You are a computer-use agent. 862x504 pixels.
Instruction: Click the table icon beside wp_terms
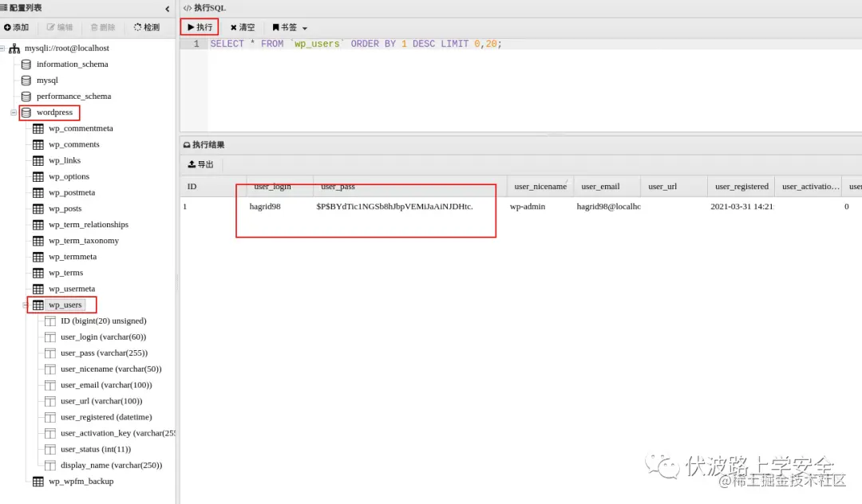[x=38, y=273]
